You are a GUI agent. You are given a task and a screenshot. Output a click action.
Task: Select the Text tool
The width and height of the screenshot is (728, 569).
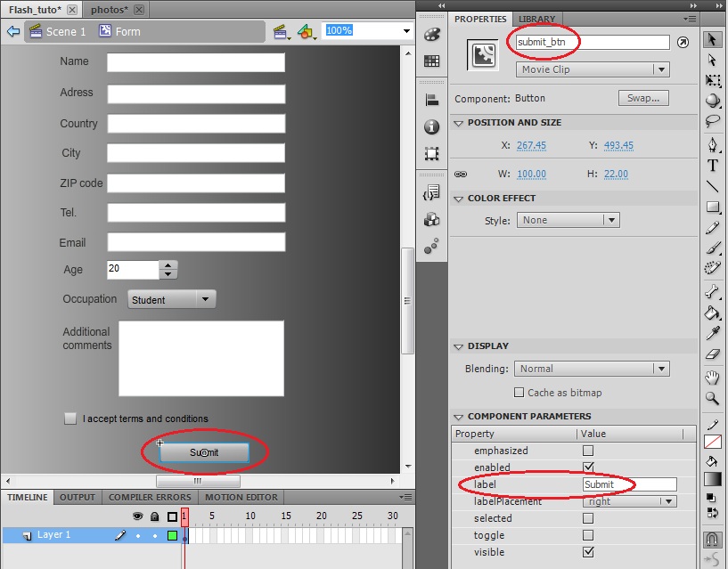(x=713, y=166)
